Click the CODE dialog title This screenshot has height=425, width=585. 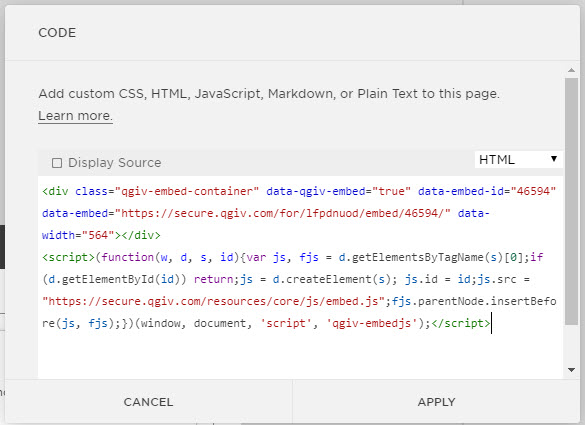coord(57,33)
